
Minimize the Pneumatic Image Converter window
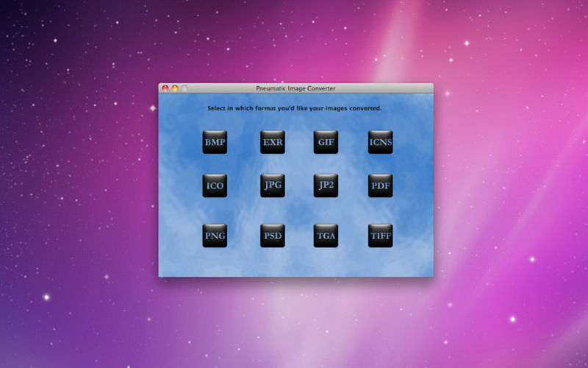[175, 88]
